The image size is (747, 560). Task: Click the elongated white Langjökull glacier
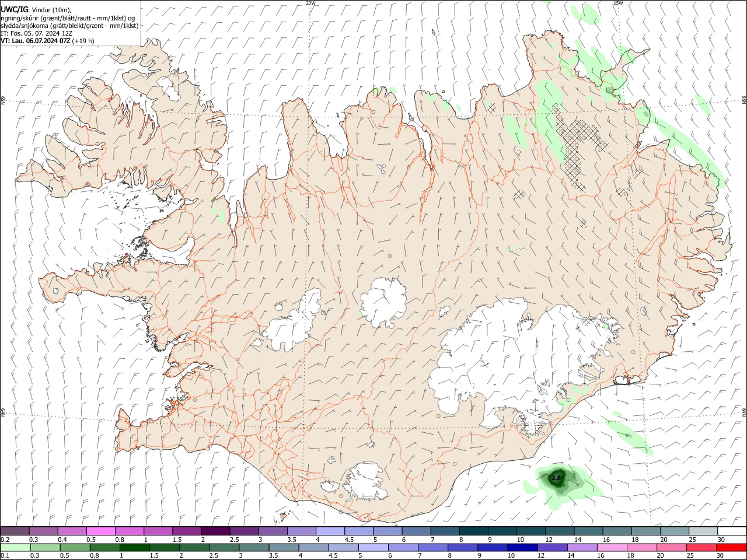coord(295,320)
